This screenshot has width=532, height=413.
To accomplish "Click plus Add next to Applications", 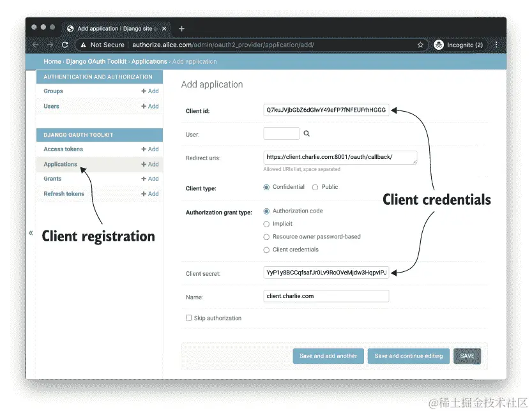I will point(149,164).
